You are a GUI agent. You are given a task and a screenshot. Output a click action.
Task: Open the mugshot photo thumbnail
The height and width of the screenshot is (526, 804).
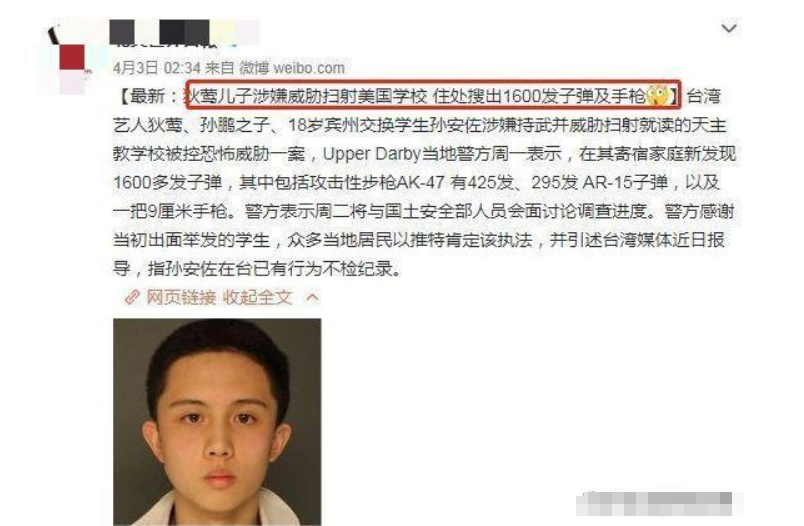tap(217, 422)
